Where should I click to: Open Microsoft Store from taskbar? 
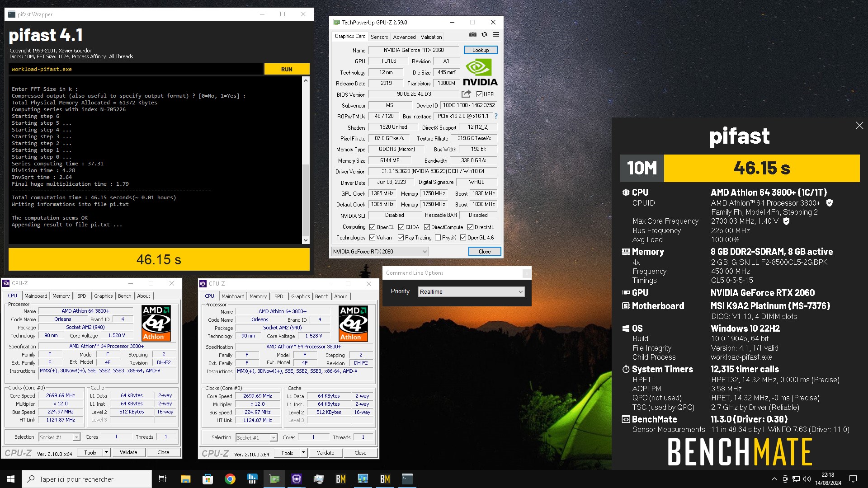click(x=208, y=479)
